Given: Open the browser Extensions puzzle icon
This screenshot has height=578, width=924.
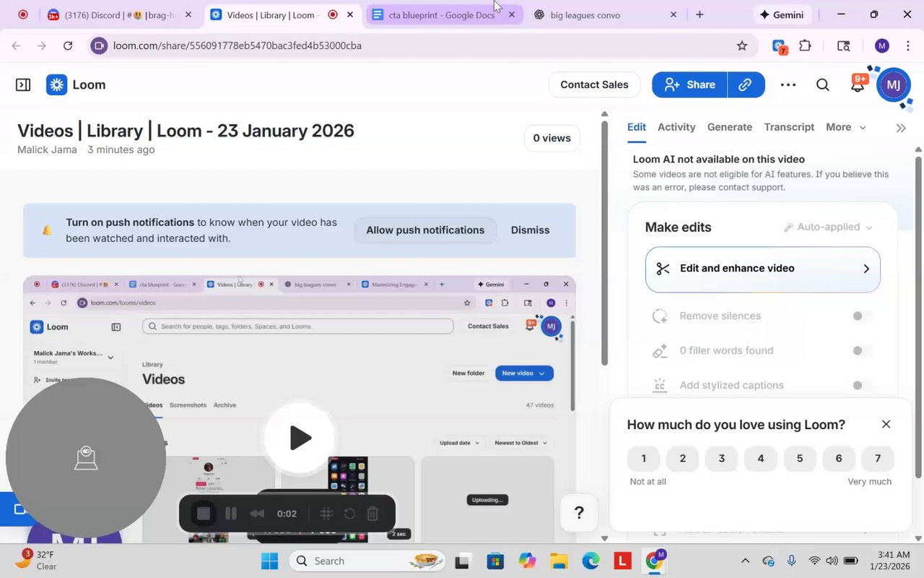Looking at the screenshot, I should tap(805, 46).
